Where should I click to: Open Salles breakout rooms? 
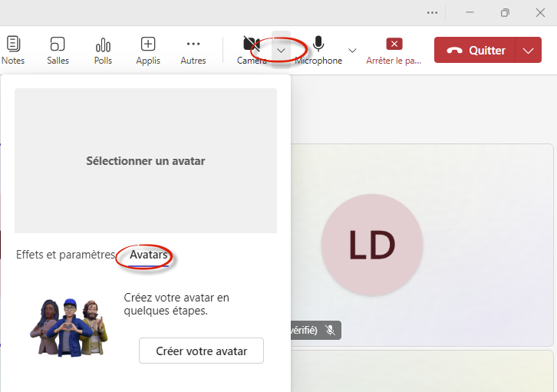pyautogui.click(x=58, y=44)
